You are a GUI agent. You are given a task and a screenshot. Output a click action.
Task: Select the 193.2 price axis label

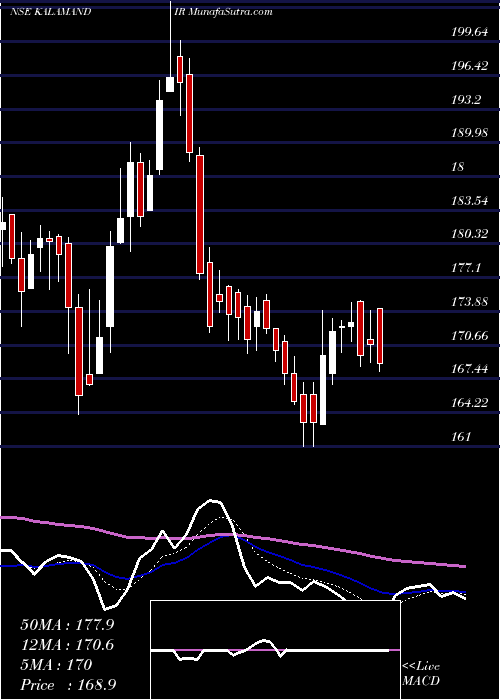pos(466,99)
